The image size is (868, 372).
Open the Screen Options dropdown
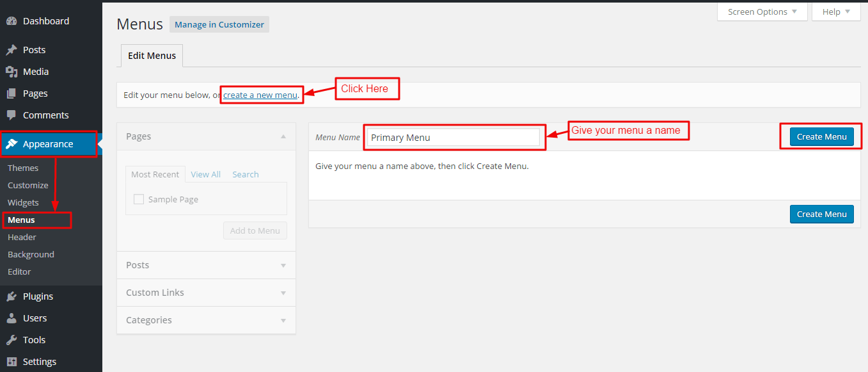click(x=762, y=12)
